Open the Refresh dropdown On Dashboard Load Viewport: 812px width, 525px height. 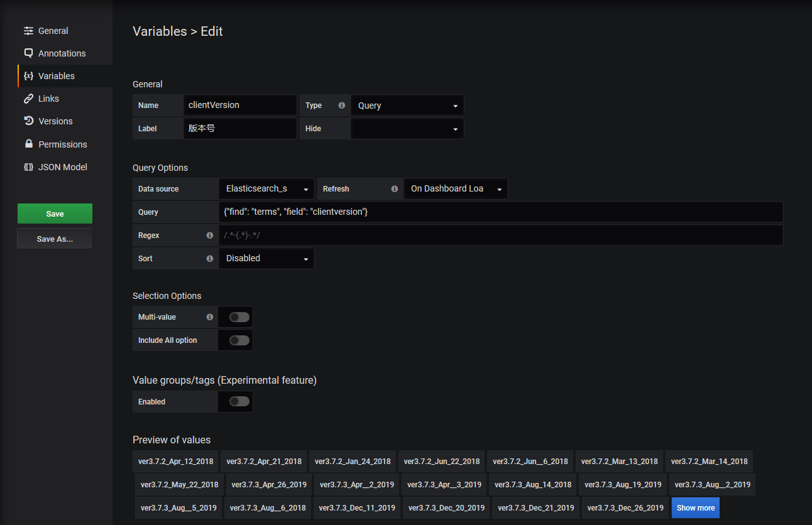pos(456,188)
